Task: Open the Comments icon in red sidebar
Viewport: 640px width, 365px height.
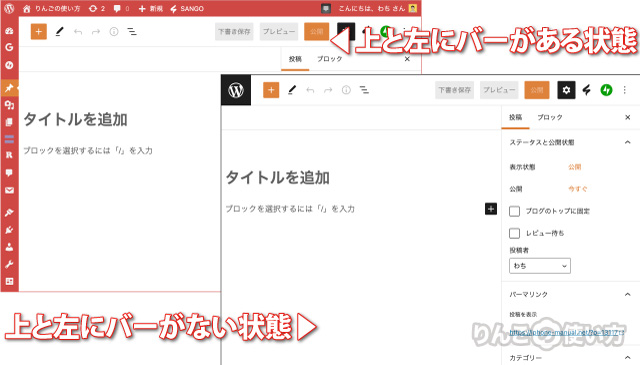Action: click(9, 173)
